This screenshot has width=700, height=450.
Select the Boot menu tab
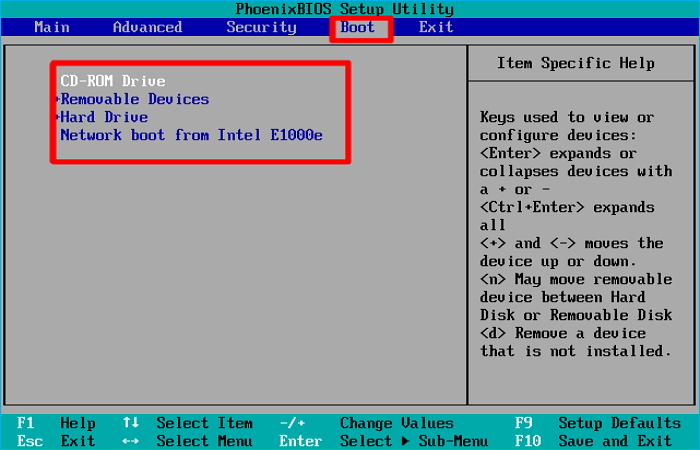click(357, 27)
